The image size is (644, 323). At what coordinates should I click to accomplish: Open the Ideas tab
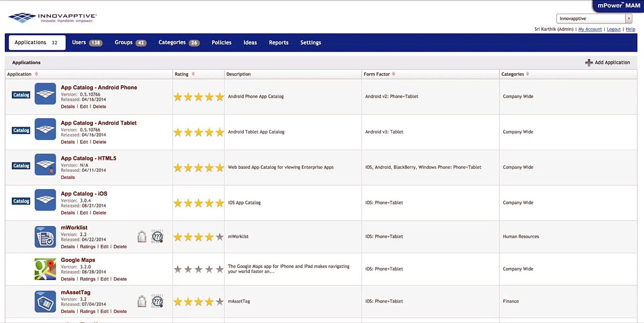(250, 43)
